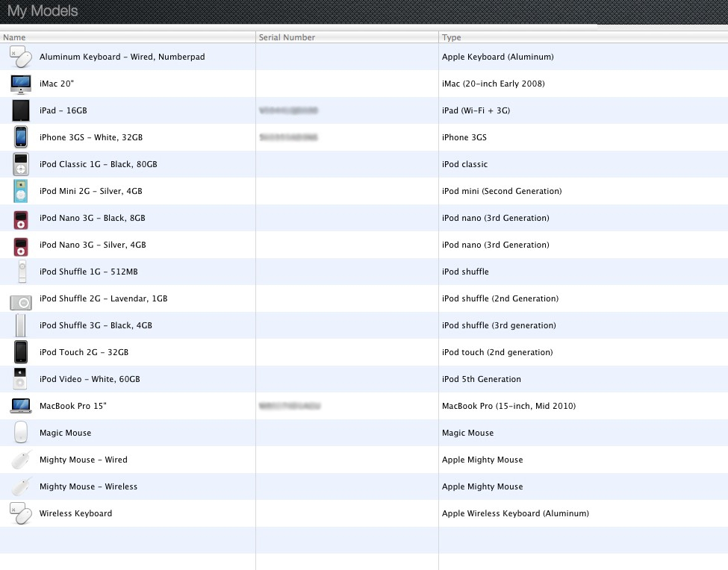Click type "iPod shuffle (2nd Generation)"
Viewport: 728px width, 570px height.
tap(500, 298)
